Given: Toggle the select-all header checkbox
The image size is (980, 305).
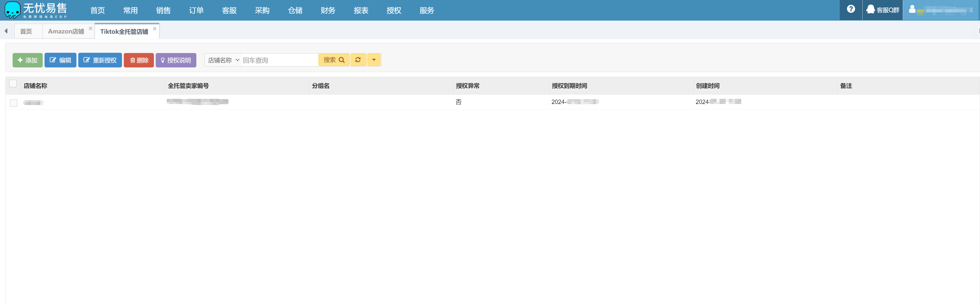Looking at the screenshot, I should pos(13,84).
